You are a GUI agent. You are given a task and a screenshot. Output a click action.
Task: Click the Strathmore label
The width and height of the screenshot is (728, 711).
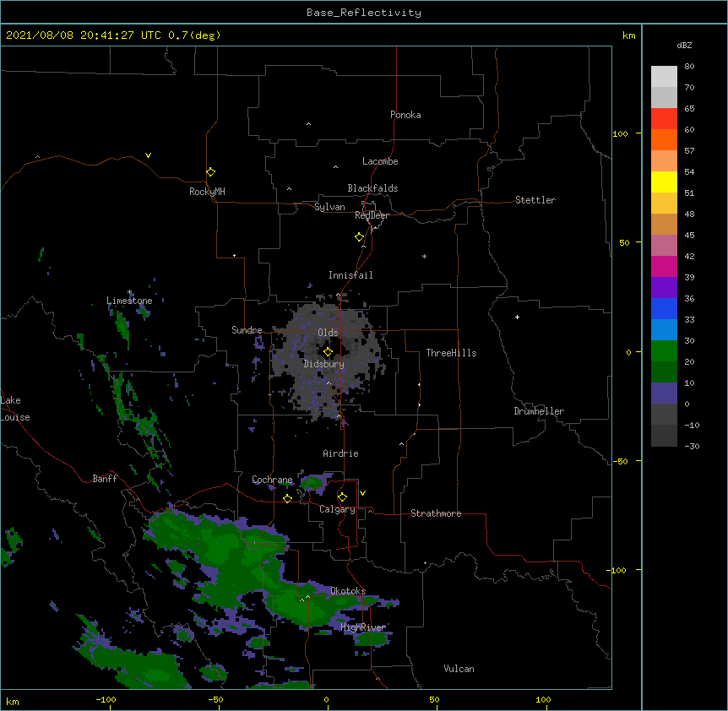[436, 513]
